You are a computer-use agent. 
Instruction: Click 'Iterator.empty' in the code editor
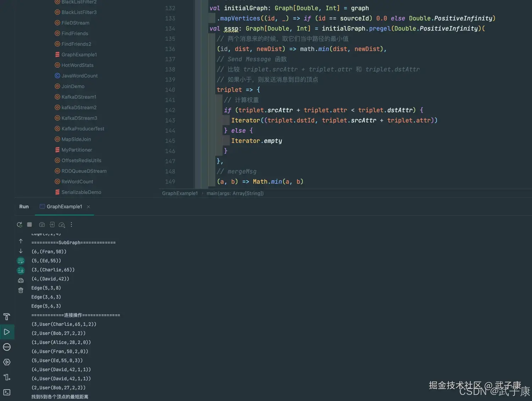click(x=256, y=141)
